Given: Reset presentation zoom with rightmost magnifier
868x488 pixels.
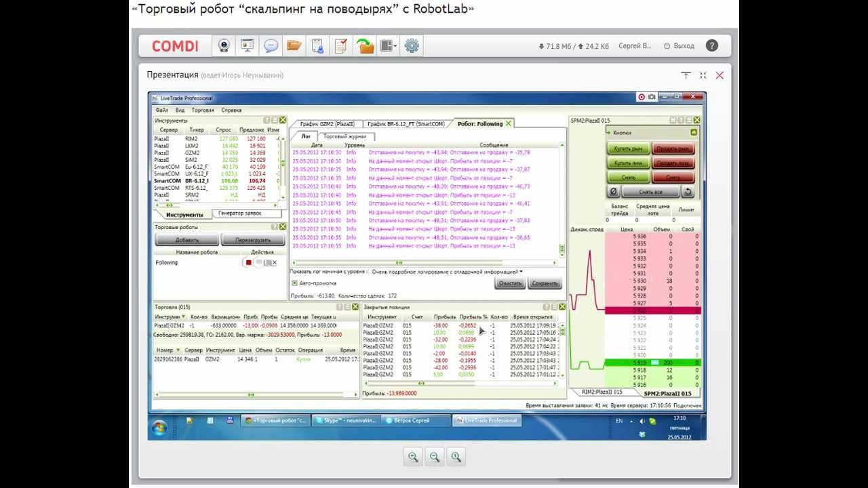Looking at the screenshot, I should pyautogui.click(x=456, y=457).
